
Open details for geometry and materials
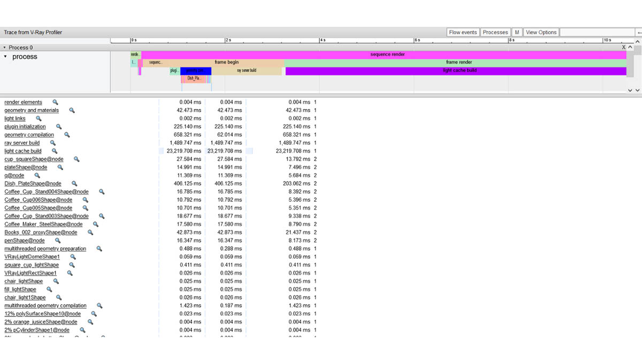coord(33,110)
